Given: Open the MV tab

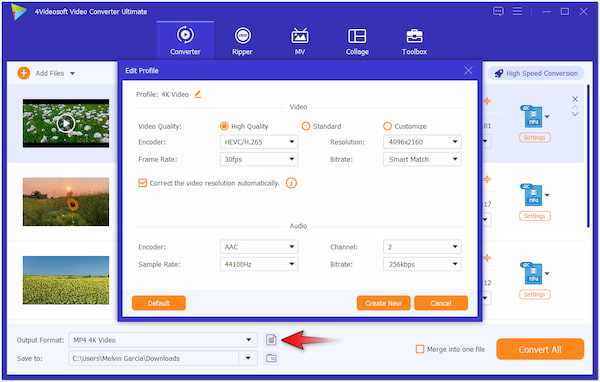Looking at the screenshot, I should coord(300,41).
